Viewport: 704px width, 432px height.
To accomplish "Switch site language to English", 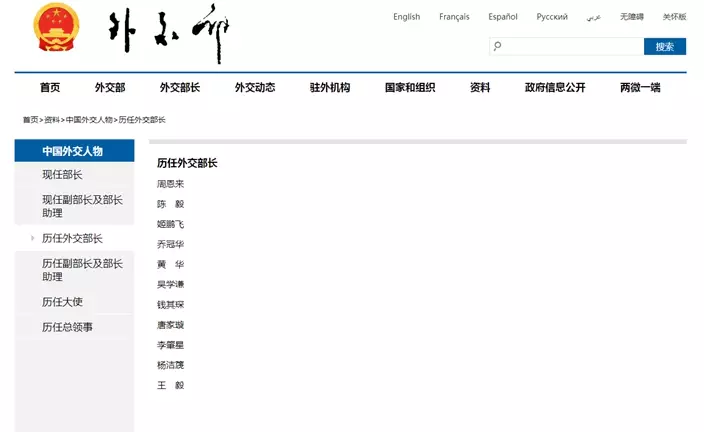I will (x=406, y=17).
